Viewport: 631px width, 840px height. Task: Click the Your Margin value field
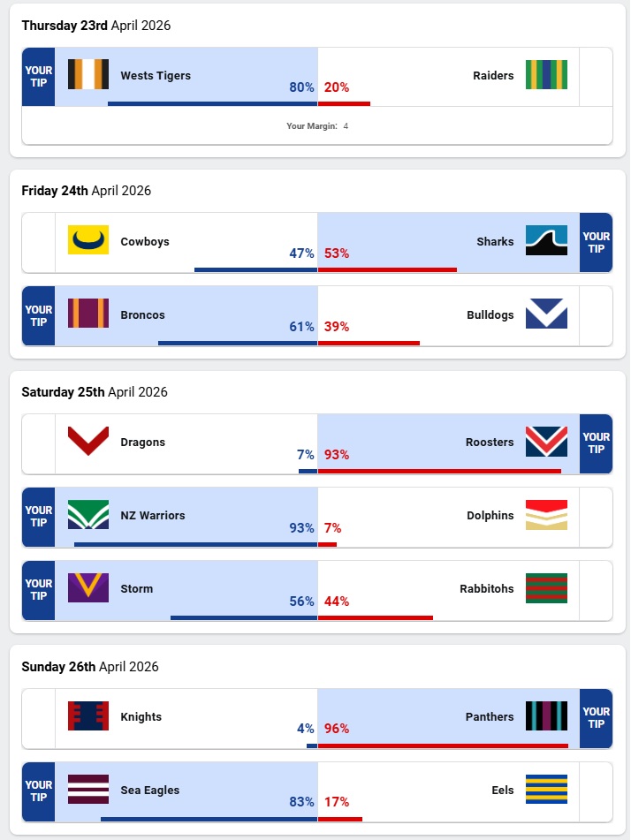[x=346, y=126]
